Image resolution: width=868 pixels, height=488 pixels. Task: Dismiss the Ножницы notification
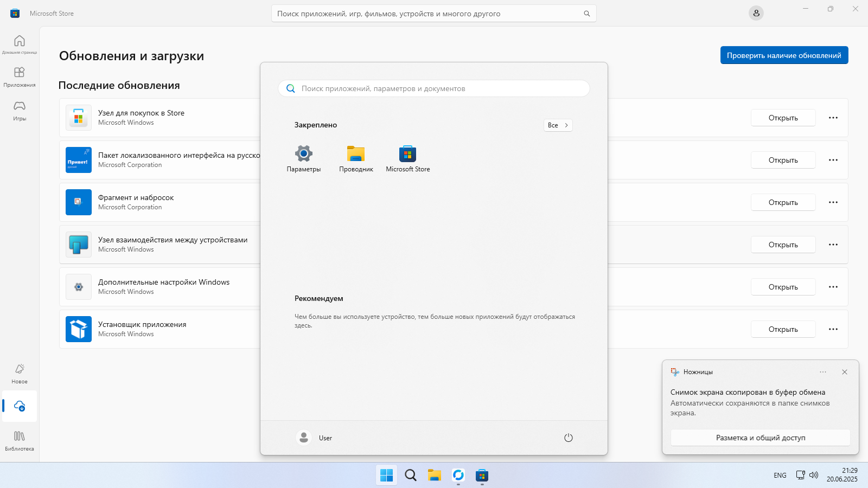(x=845, y=372)
